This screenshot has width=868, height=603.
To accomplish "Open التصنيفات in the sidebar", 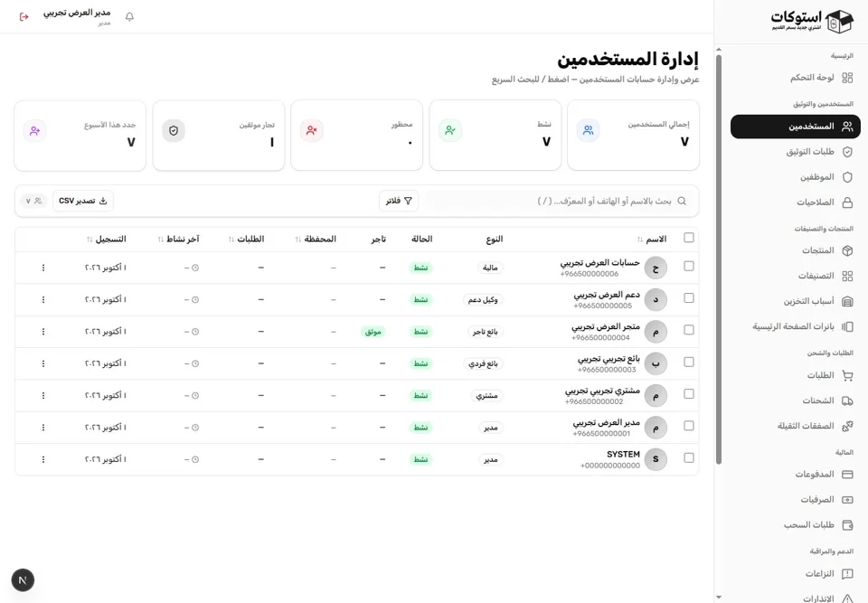I will point(796,276).
